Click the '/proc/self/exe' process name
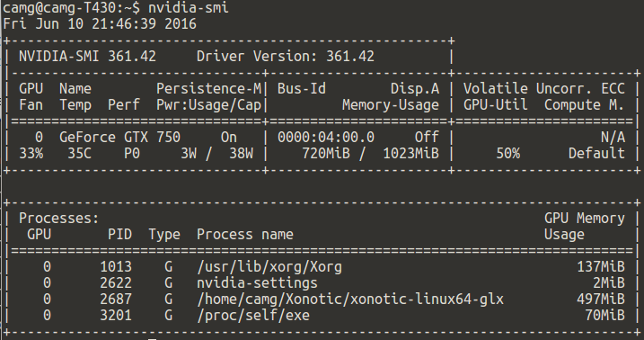The image size is (644, 340). coord(253,316)
